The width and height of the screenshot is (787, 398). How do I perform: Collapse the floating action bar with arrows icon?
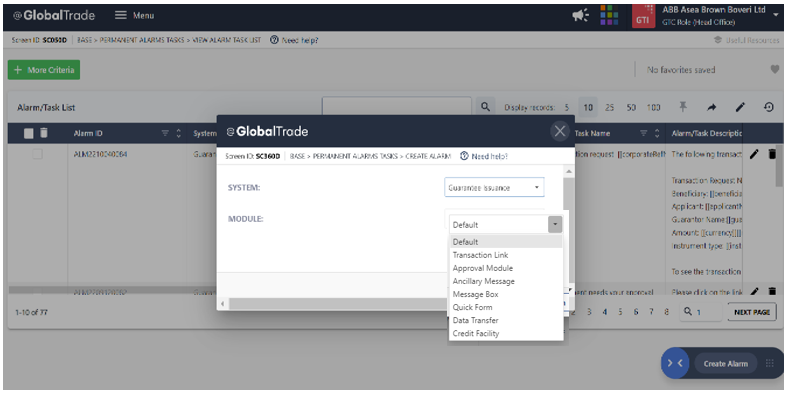click(x=675, y=363)
